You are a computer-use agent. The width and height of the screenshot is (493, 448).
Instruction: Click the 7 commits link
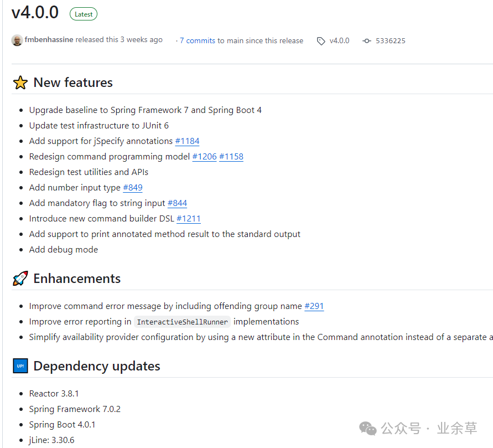(x=196, y=40)
